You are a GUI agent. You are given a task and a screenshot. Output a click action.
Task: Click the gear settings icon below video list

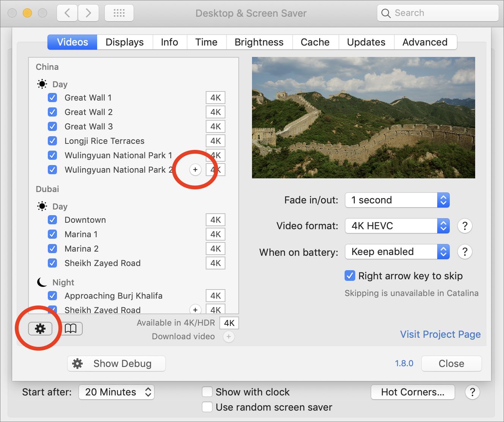pos(40,329)
